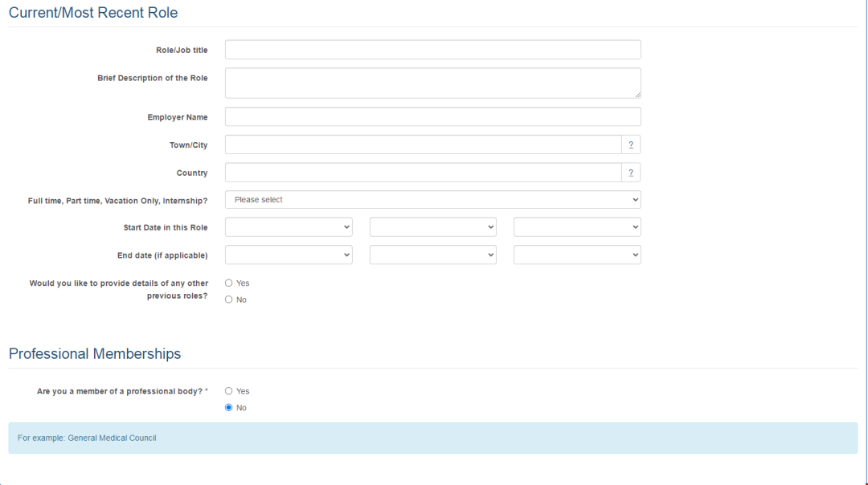Click the Role/Job title input field
Image resolution: width=868 pixels, height=485 pixels.
coord(432,50)
